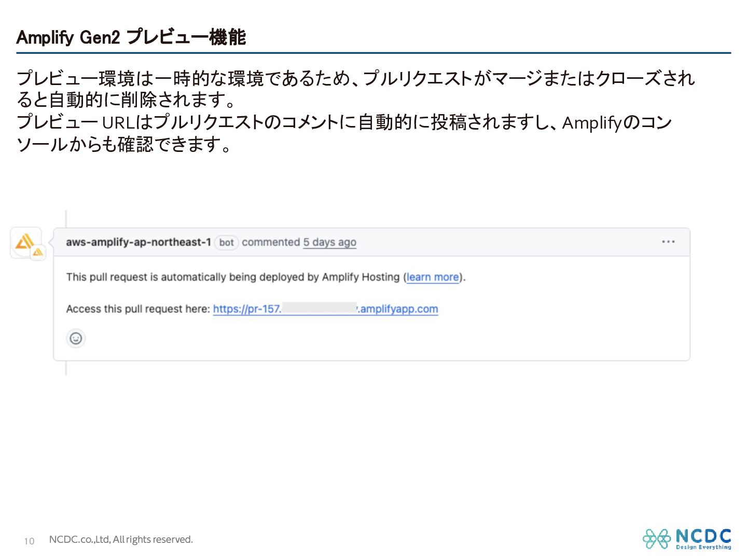The width and height of the screenshot is (747, 560).
Task: Add a reaction with the smiley icon
Action: click(x=76, y=339)
